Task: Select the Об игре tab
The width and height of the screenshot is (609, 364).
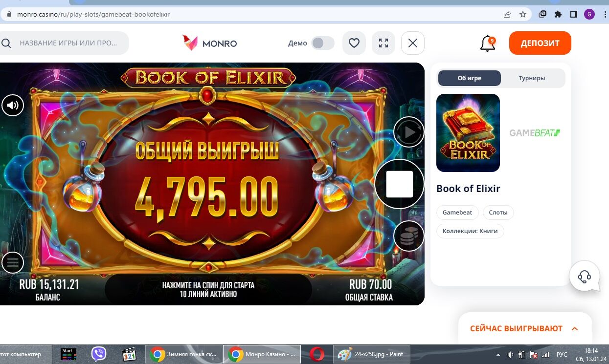Action: click(470, 78)
